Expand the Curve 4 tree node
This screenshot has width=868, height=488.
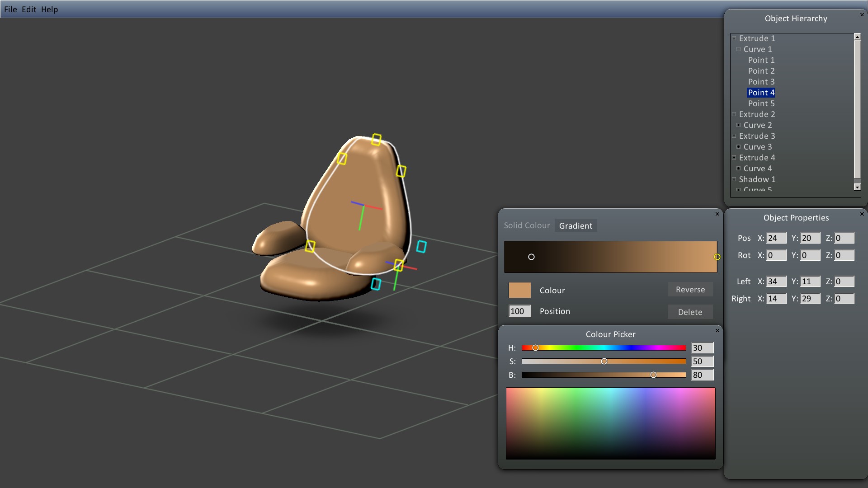(739, 169)
